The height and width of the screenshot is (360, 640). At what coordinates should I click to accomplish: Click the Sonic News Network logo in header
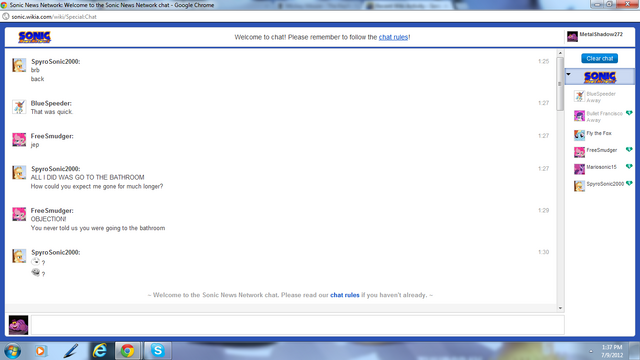(34, 37)
